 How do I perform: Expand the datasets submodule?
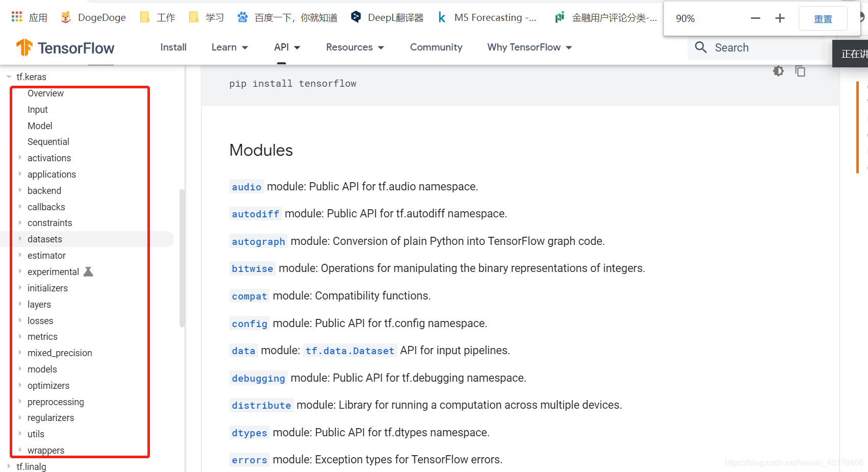tap(20, 239)
